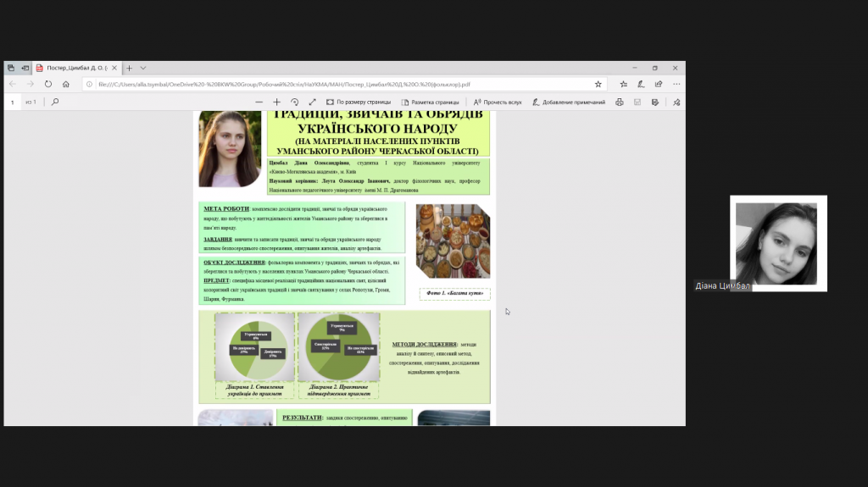Open the browser home page
This screenshot has height=487, width=868.
tap(66, 84)
